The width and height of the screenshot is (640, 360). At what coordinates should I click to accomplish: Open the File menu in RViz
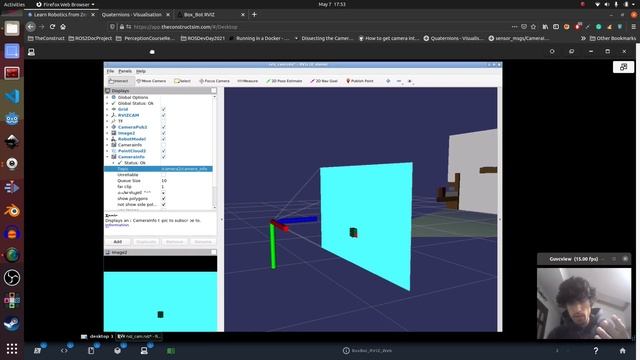(110, 71)
